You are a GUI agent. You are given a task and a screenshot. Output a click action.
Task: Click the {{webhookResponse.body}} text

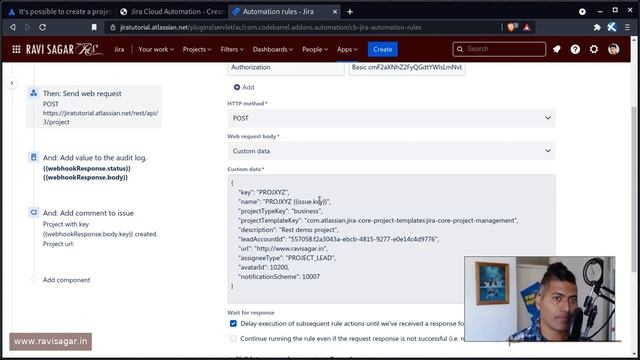pos(85,178)
